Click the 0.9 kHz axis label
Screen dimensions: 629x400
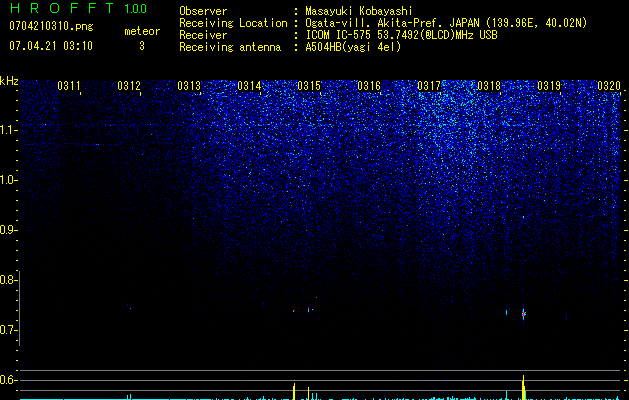pos(9,230)
